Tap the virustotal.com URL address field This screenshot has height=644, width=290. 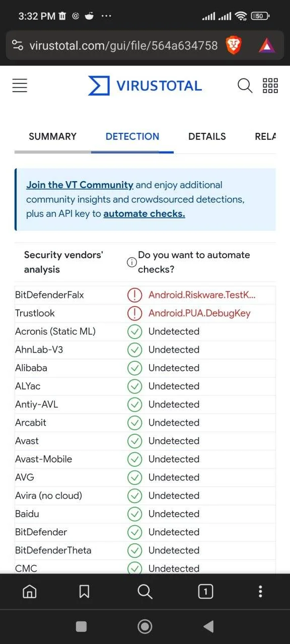tap(123, 46)
